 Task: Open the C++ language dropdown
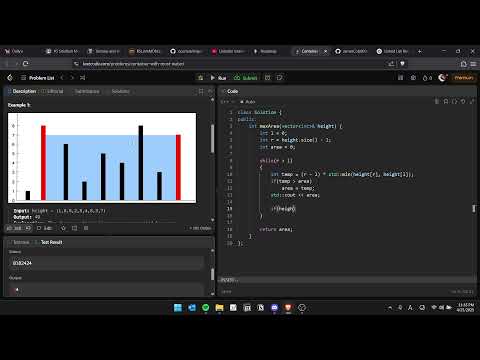pyautogui.click(x=227, y=101)
